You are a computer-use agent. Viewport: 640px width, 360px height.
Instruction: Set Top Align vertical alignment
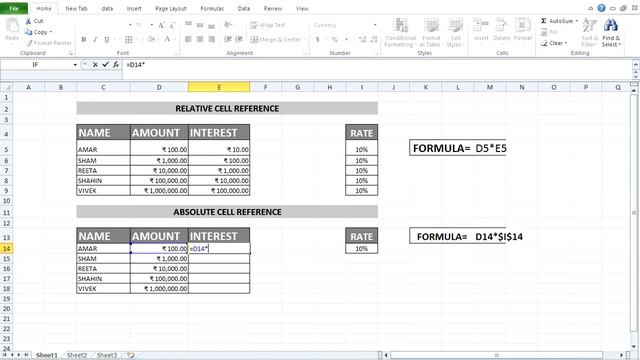188,25
